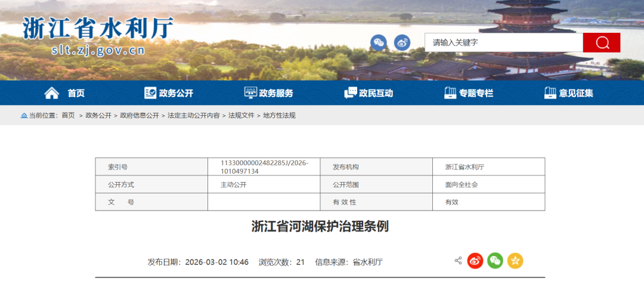Image resolution: width=644 pixels, height=290 pixels.
Task: Click the 公开方式 table label
Action: (x=121, y=185)
